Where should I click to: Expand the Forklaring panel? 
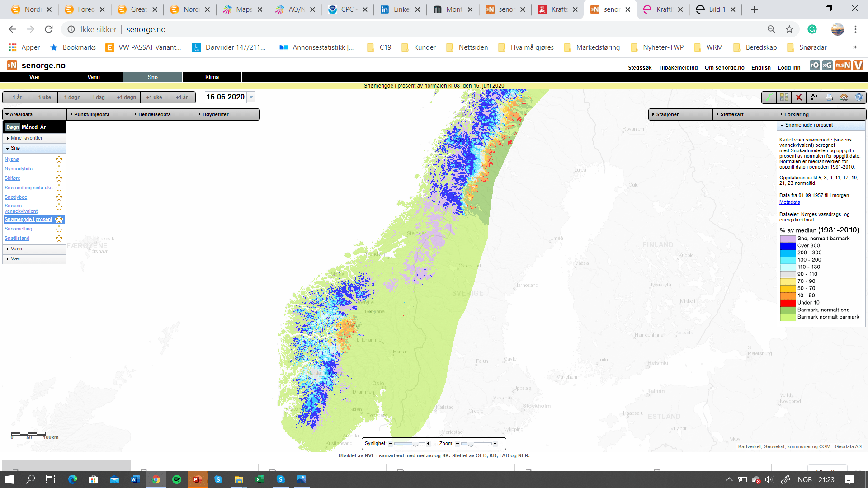point(821,114)
